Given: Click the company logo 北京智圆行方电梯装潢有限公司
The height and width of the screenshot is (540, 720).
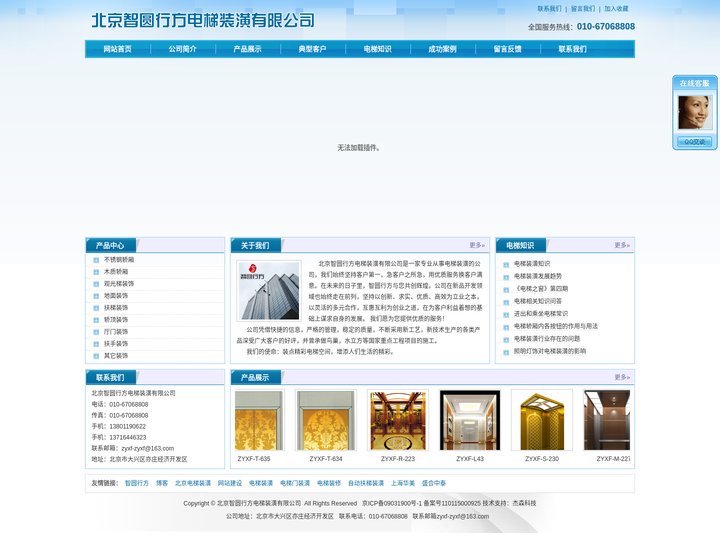Looking at the screenshot, I should tap(203, 20).
